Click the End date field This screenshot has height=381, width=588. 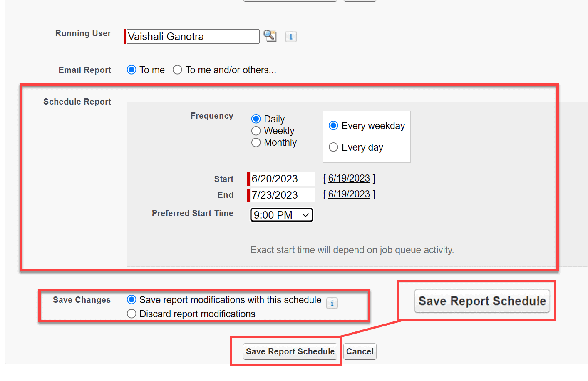click(x=283, y=195)
